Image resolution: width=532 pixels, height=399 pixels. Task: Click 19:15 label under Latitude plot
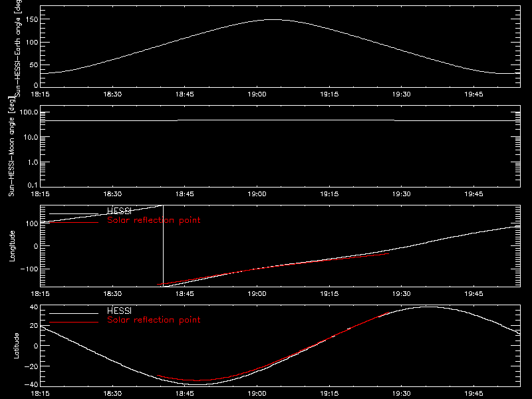[329, 393]
